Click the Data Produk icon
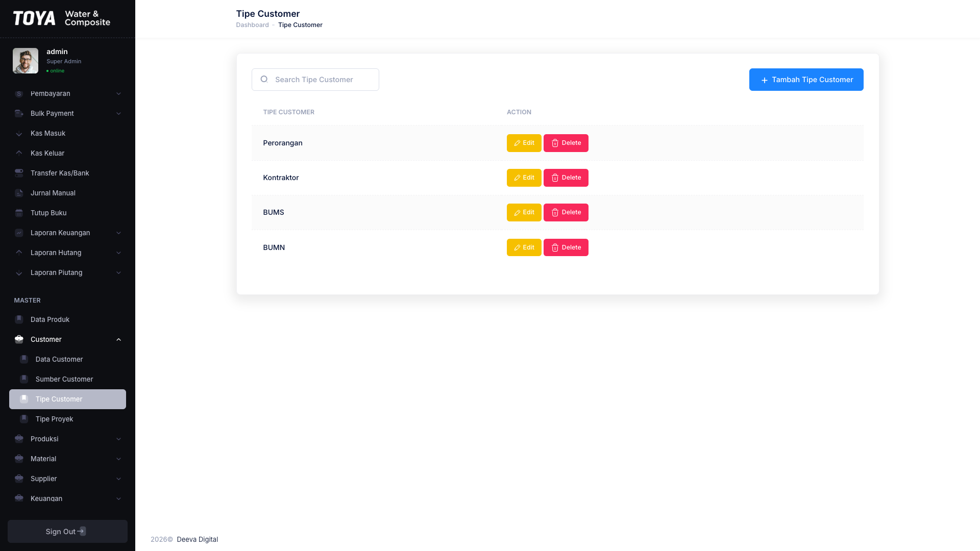980x551 pixels. click(x=19, y=319)
